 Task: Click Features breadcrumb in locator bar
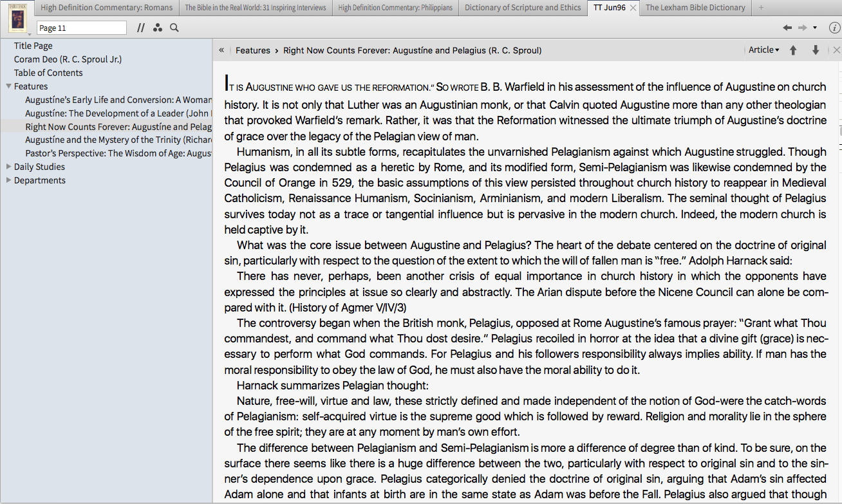(253, 50)
